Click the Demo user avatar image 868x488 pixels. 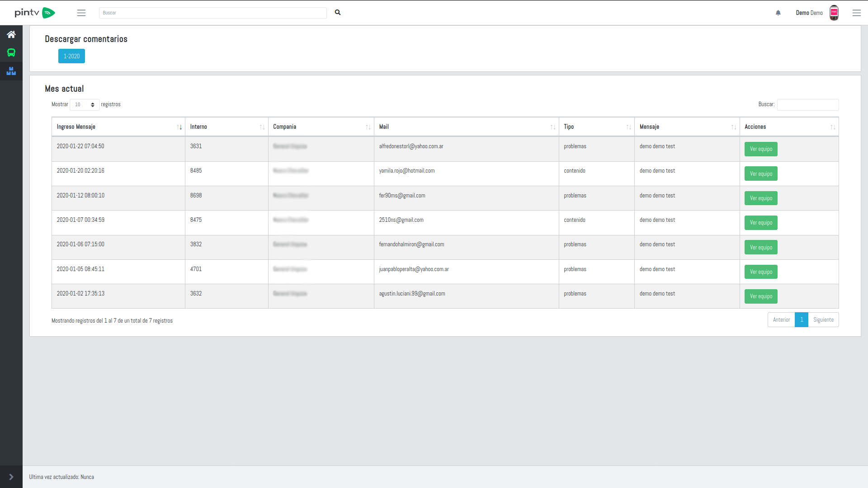(x=834, y=13)
